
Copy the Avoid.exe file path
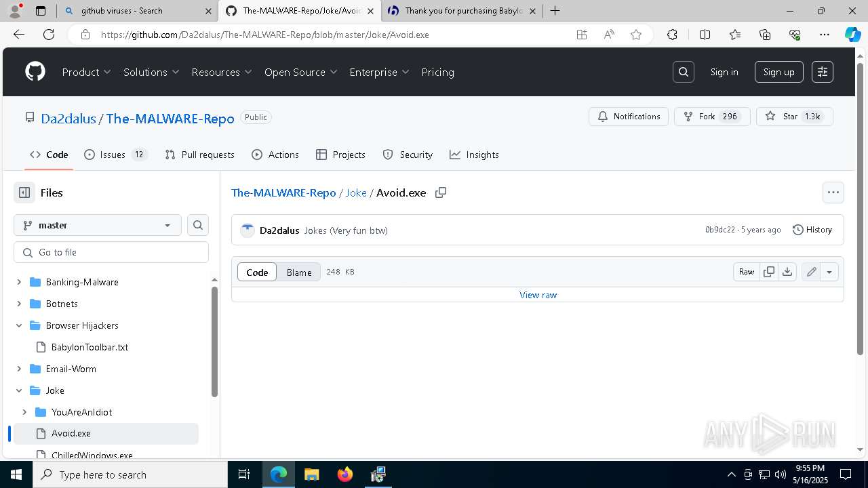(441, 192)
